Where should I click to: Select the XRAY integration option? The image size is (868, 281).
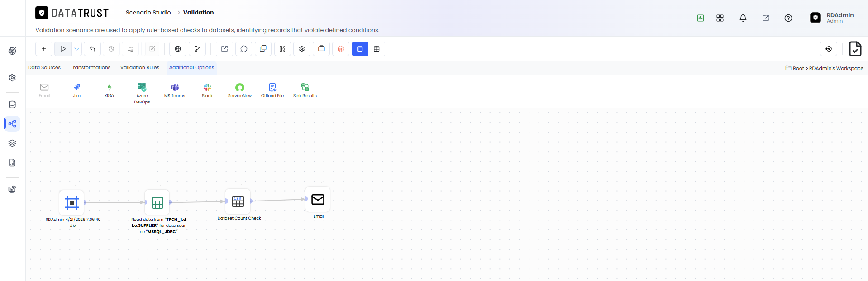pyautogui.click(x=110, y=90)
